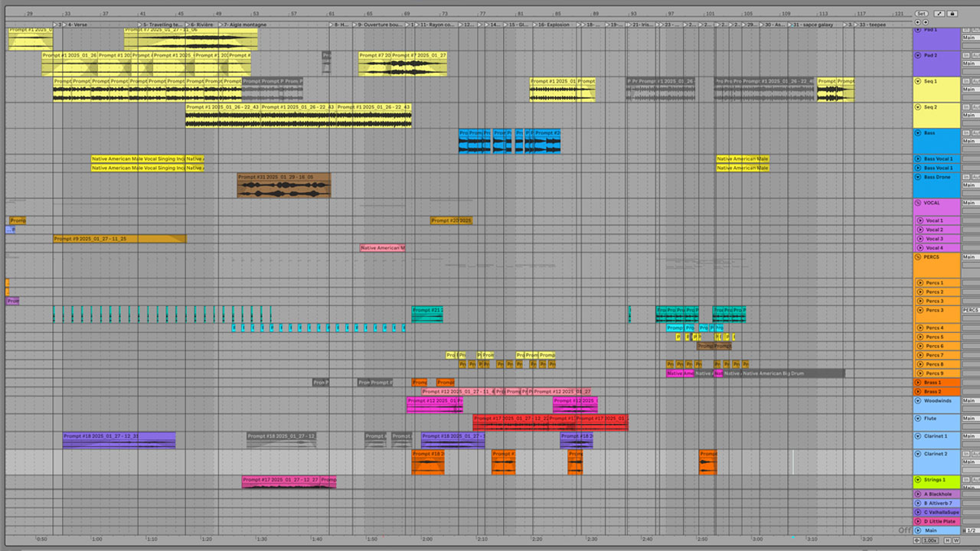Collapse the Pad 2 track
Viewport: 980px width, 551px height.
tap(918, 55)
